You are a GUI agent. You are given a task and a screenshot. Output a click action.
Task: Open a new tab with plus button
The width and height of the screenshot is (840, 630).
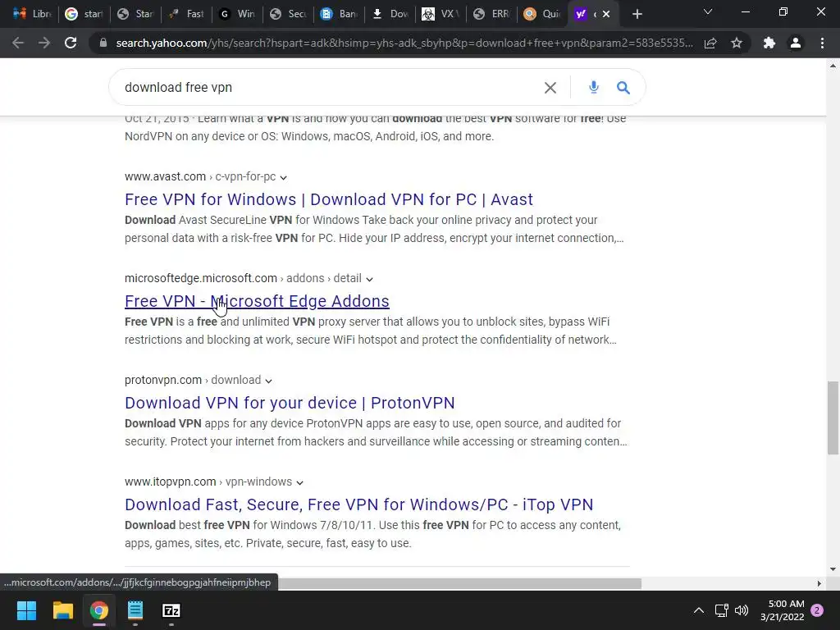pyautogui.click(x=637, y=14)
